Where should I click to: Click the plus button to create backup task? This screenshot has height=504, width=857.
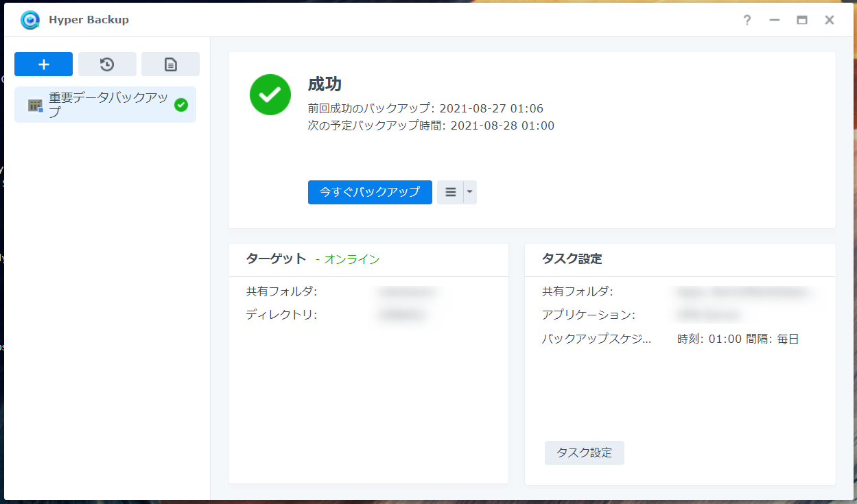pyautogui.click(x=43, y=64)
